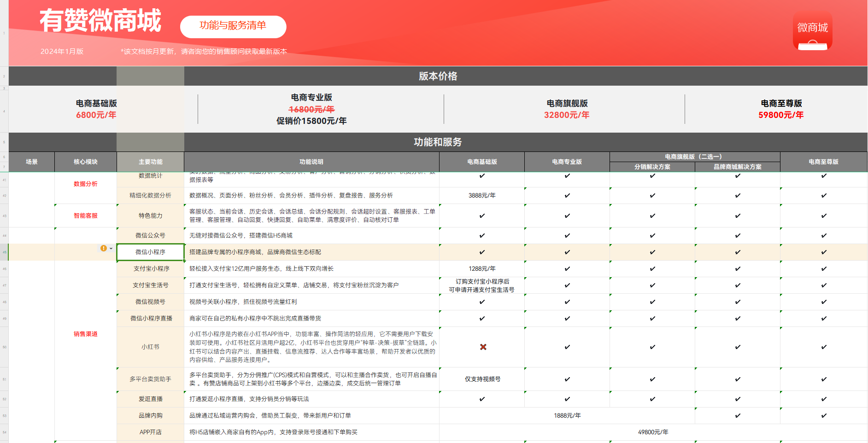This screenshot has height=443, width=868.
Task: Click row header number 2
Action: point(4,76)
